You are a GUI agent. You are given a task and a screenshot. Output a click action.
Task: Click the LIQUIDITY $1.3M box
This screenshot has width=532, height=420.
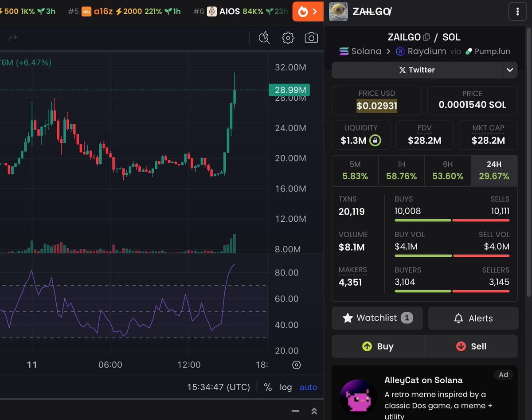pos(361,135)
